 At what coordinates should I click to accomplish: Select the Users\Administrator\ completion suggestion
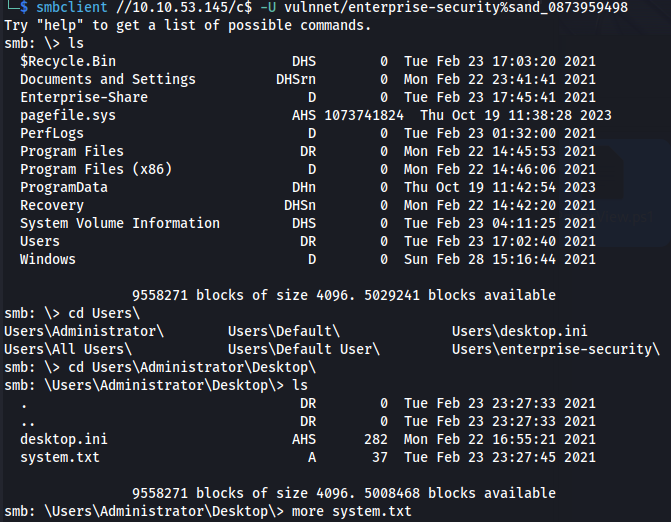click(x=84, y=331)
